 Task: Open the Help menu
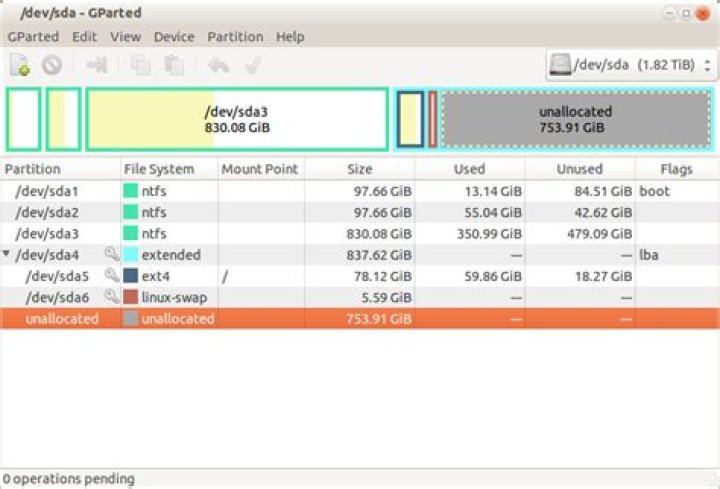tap(290, 37)
